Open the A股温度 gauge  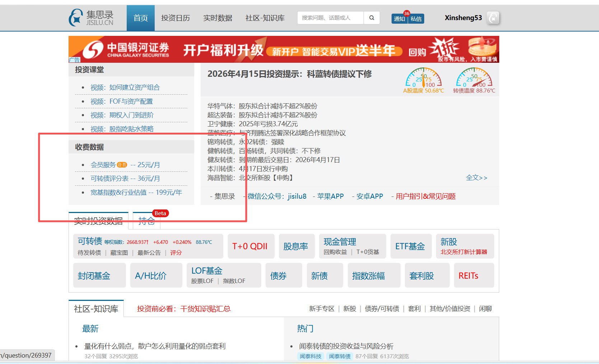coord(423,80)
